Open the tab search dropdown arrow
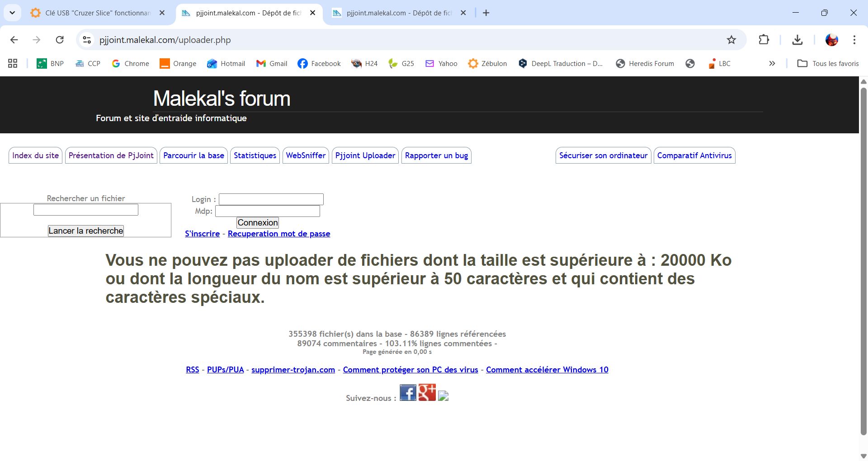The height and width of the screenshot is (461, 868). coord(12,13)
